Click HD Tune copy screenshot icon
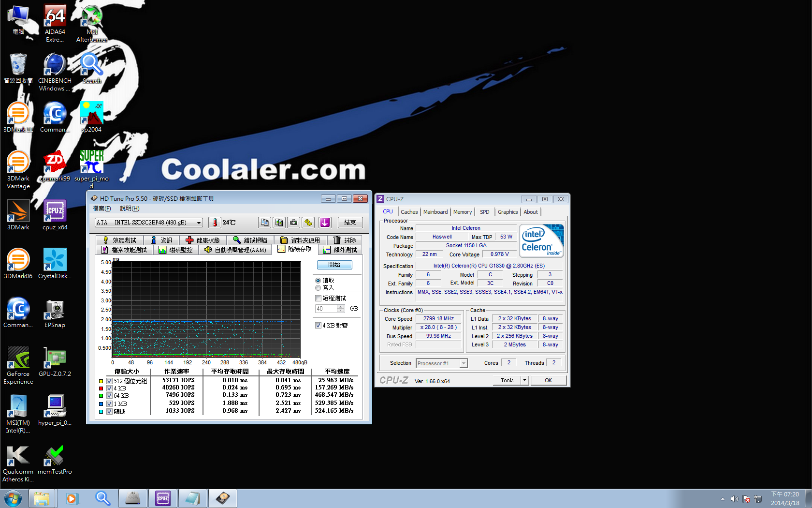 click(x=279, y=223)
